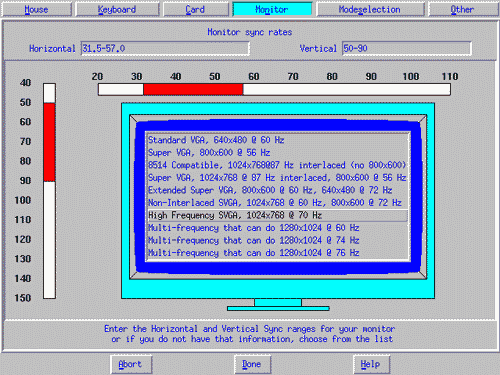Screen dimensions: 500x375
Task: Select the Card tab
Action: (x=196, y=9)
